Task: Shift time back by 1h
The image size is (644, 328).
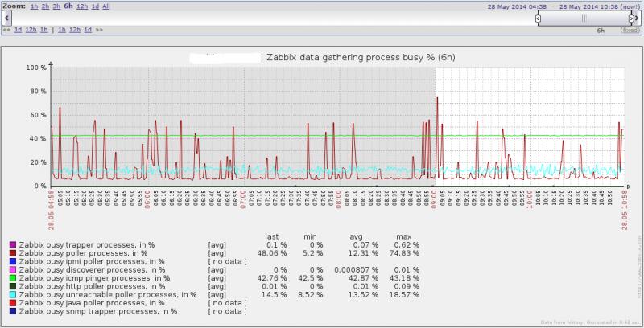Action: (44, 30)
